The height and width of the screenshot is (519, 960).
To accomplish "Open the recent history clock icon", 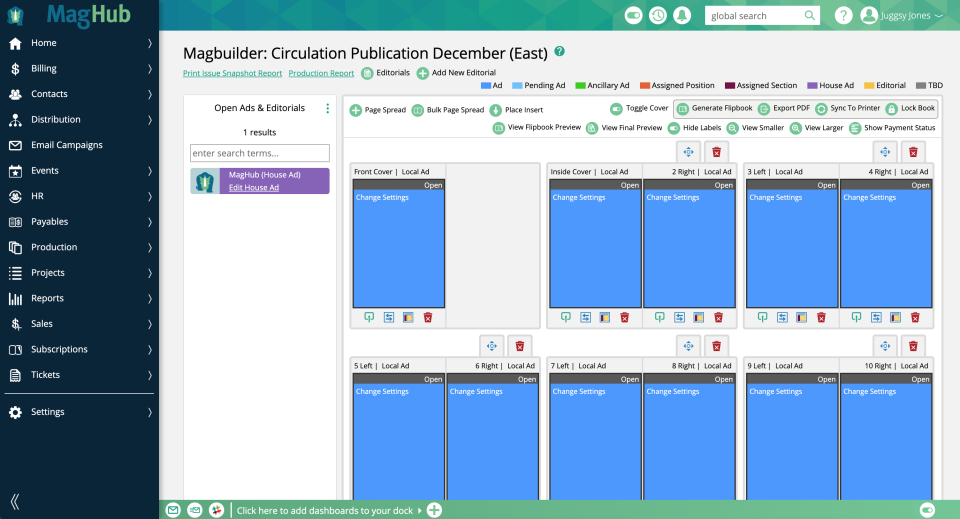I will point(658,15).
